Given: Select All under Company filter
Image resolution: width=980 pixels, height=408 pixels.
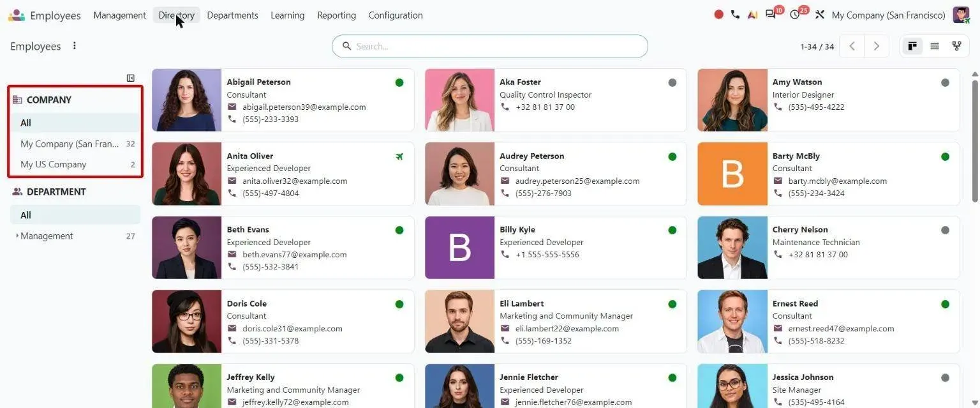Looking at the screenshot, I should (x=75, y=123).
